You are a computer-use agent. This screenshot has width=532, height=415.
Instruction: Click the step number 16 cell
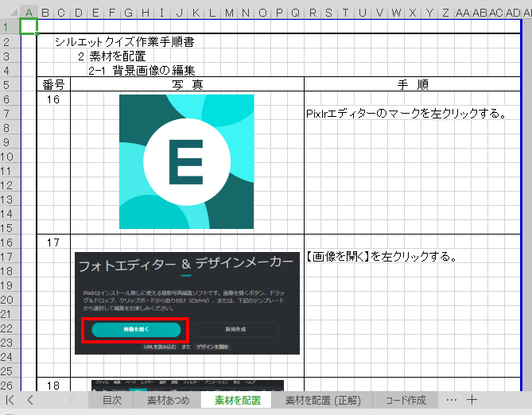53,99
